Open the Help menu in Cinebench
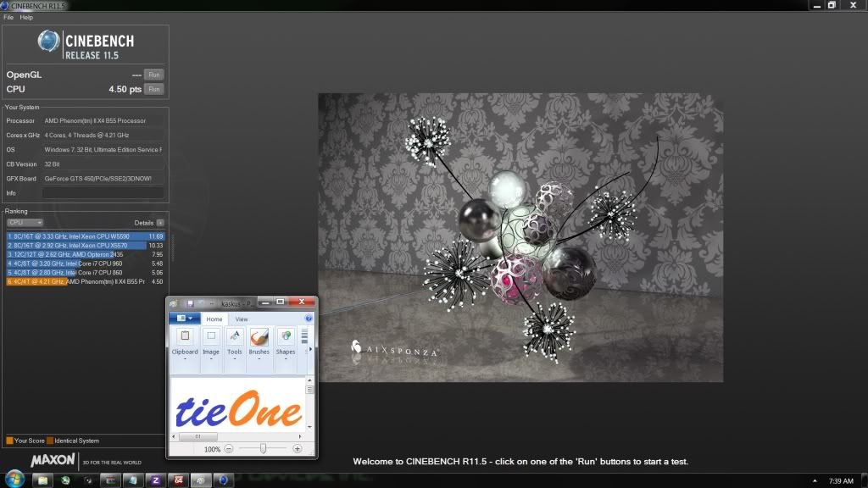This screenshot has width=868, height=488. pos(26,17)
